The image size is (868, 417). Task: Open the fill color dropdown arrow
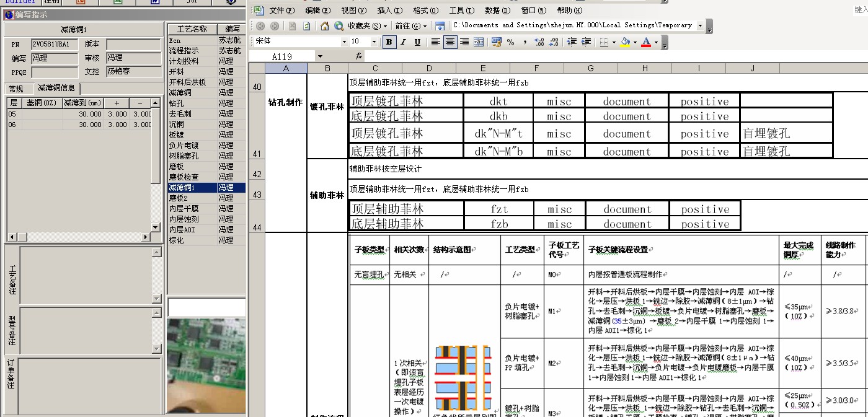634,42
